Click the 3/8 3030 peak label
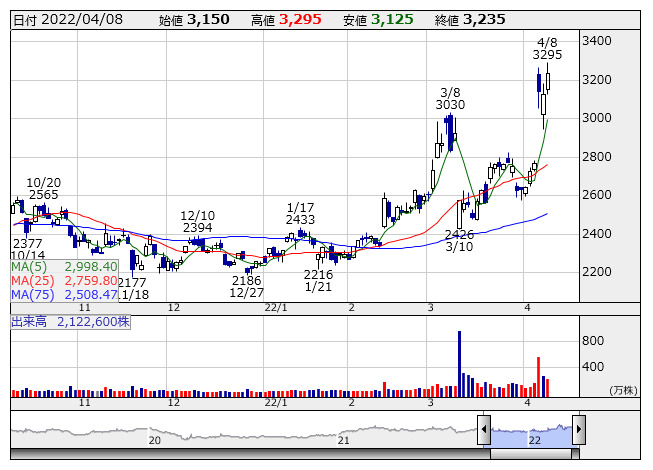 point(450,97)
